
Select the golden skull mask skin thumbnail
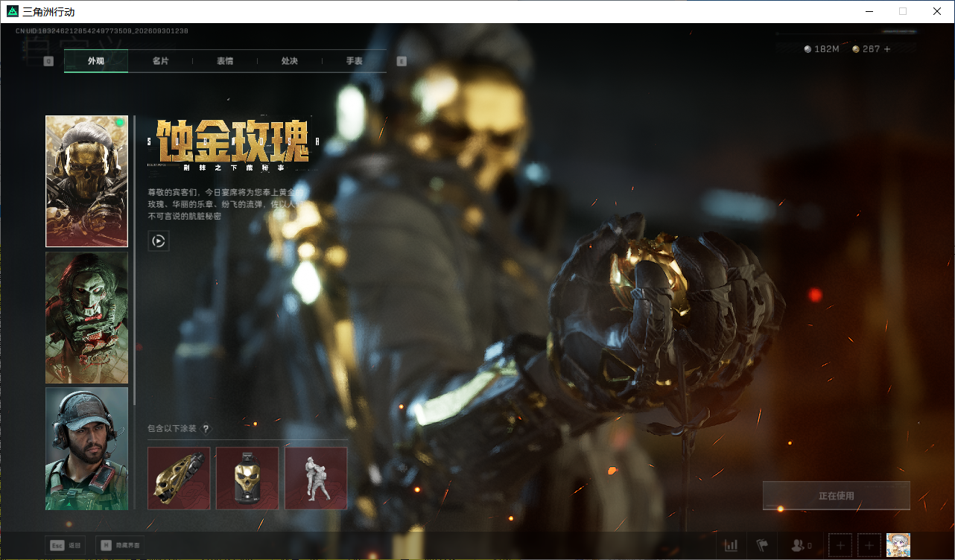click(86, 181)
